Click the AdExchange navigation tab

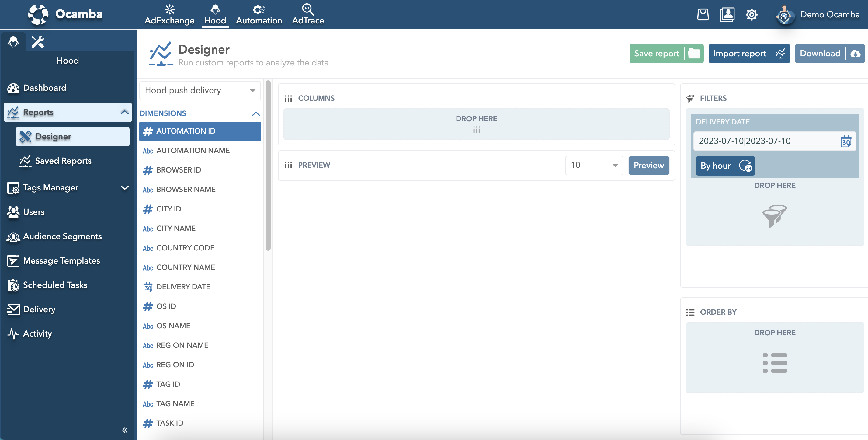tap(168, 15)
